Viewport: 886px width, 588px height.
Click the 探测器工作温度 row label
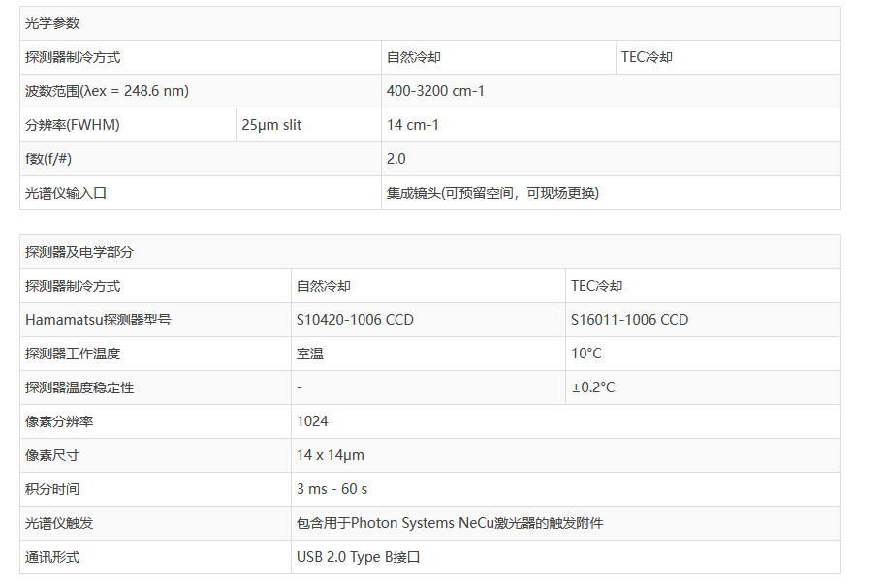pos(73,354)
